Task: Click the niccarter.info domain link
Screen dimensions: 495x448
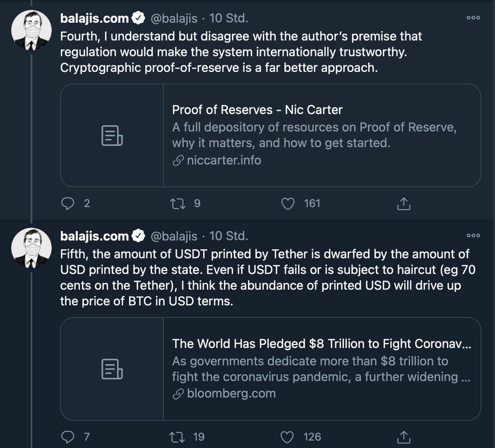Action: (x=224, y=160)
